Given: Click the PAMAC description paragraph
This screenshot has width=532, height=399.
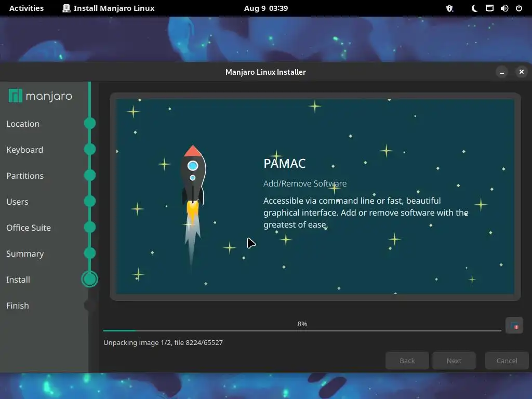Looking at the screenshot, I should tap(366, 212).
